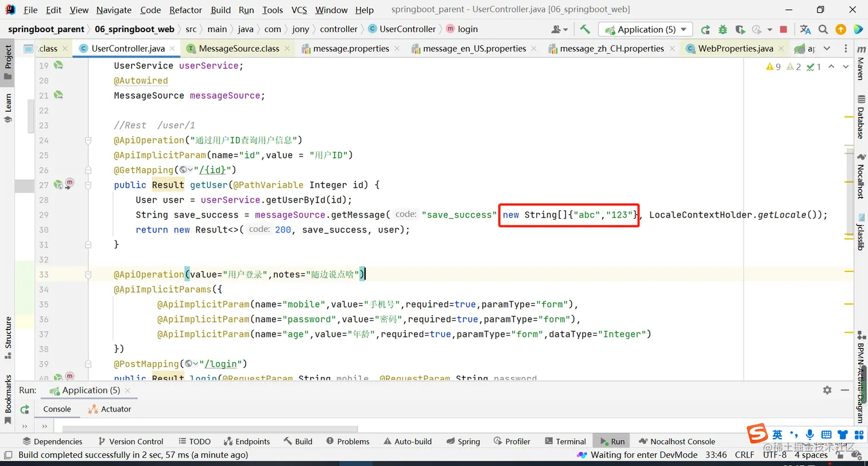Screen dimensions: 868x466
Task: Open the Translate tool icon
Action: click(x=805, y=29)
